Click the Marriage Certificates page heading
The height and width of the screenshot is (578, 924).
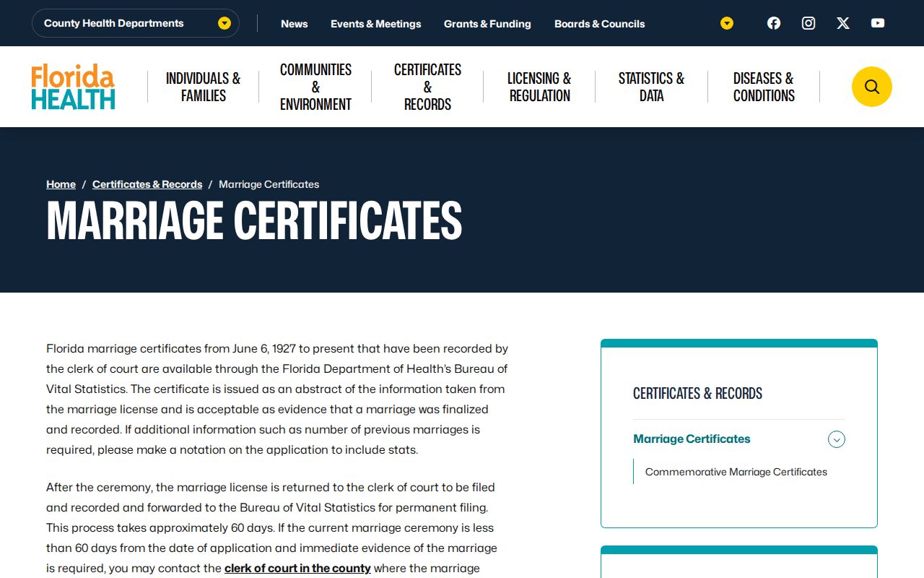(254, 220)
